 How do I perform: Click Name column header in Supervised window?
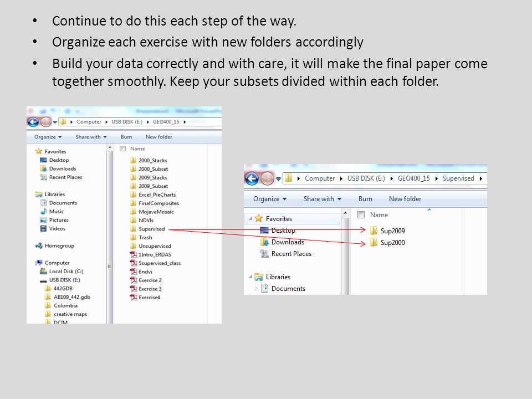(x=379, y=215)
